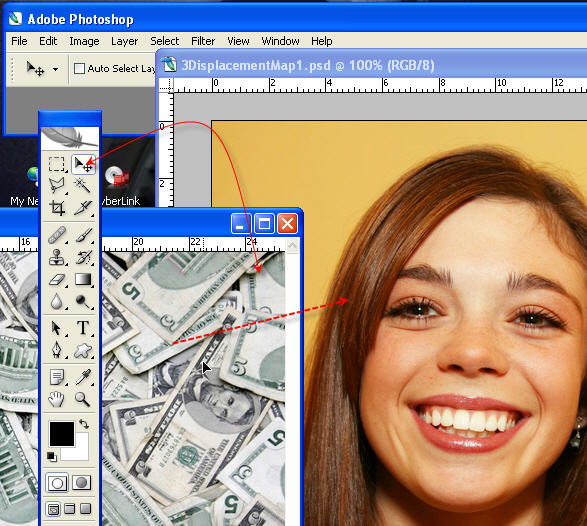Open the View menu
The width and height of the screenshot is (587, 526).
238,41
